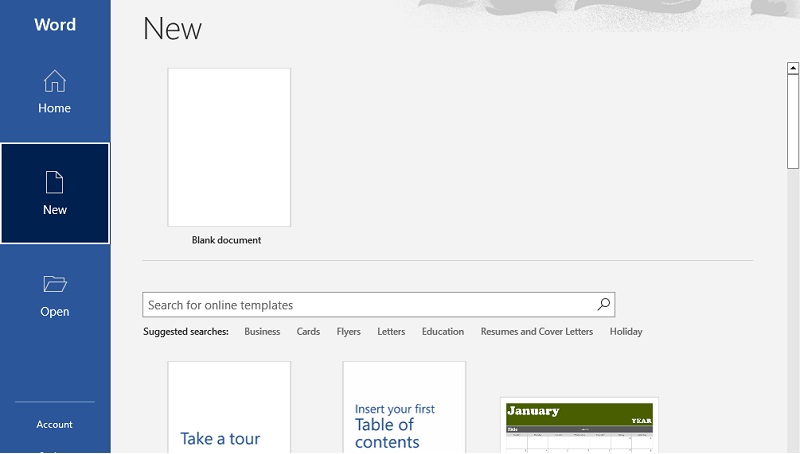Open the Home label in sidebar
The height and width of the screenshot is (454, 800).
pyautogui.click(x=54, y=108)
